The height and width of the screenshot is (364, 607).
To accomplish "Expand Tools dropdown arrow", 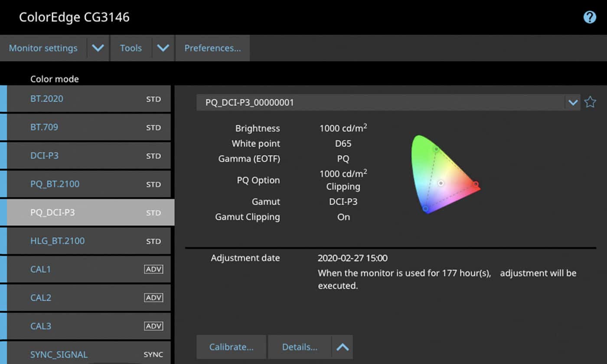I will click(163, 48).
